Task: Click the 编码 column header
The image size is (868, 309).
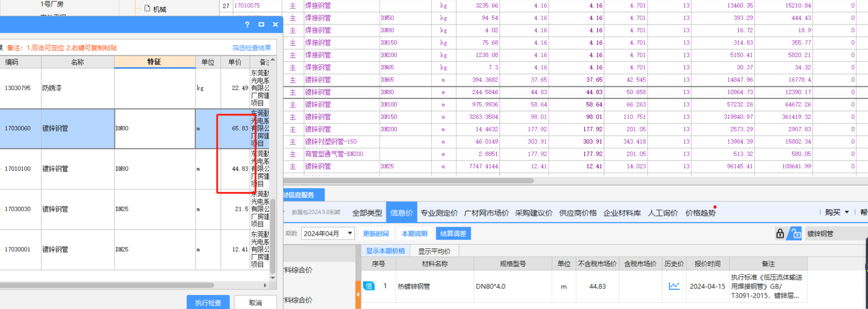Action: pyautogui.click(x=20, y=62)
